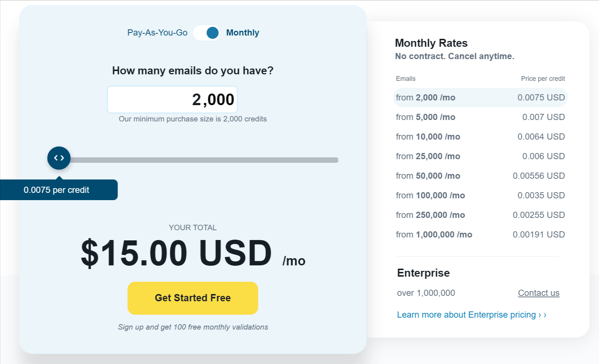The height and width of the screenshot is (364, 599).
Task: Select the from 250,000 /mo rate row
Action: [480, 215]
